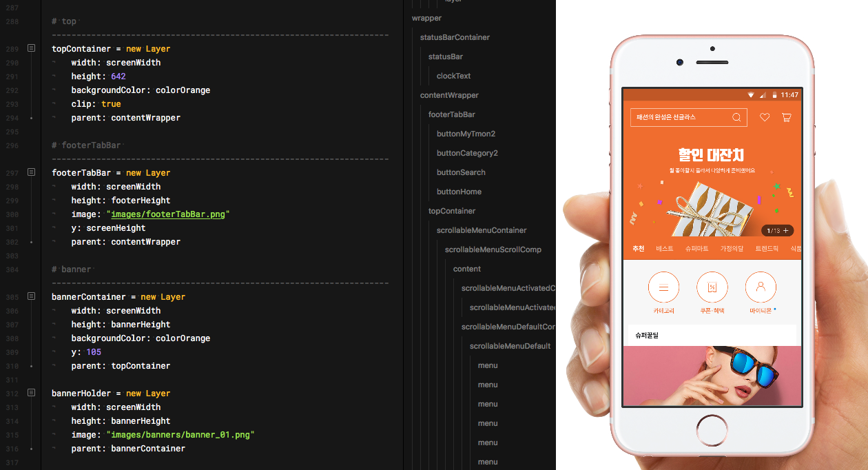This screenshot has height=470, width=868.
Task: Click the "# top" comment line
Action: tap(64, 21)
